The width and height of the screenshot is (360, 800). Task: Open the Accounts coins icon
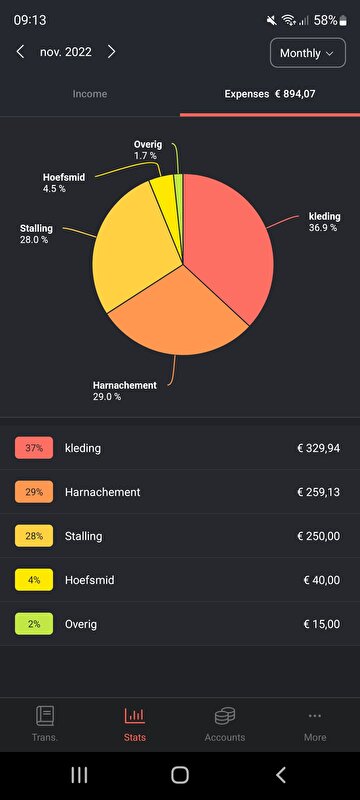[x=225, y=716]
